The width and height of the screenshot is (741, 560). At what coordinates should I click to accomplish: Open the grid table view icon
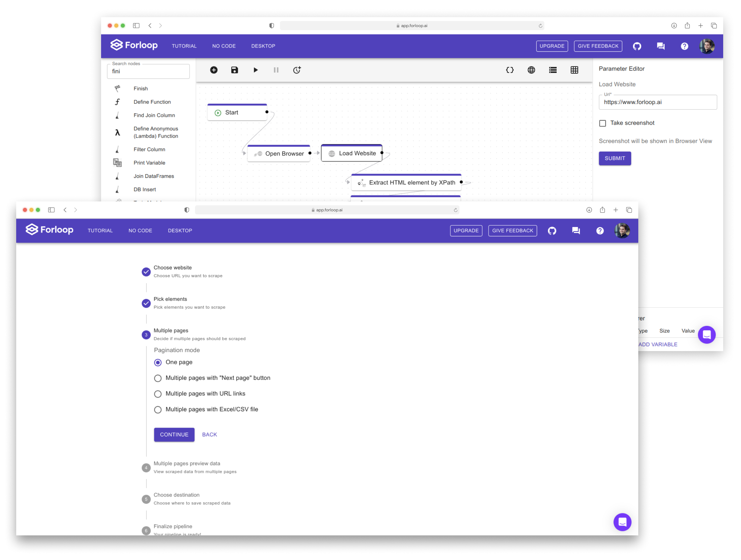tap(574, 70)
